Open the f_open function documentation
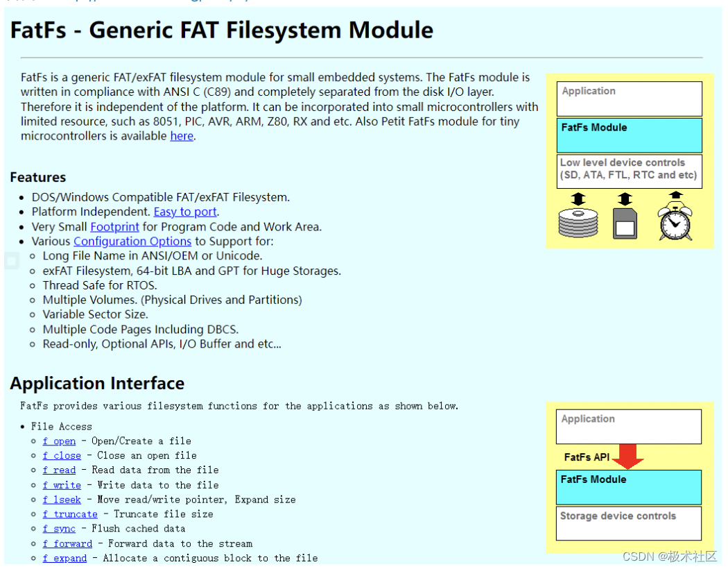The width and height of the screenshot is (728, 569). coord(59,441)
